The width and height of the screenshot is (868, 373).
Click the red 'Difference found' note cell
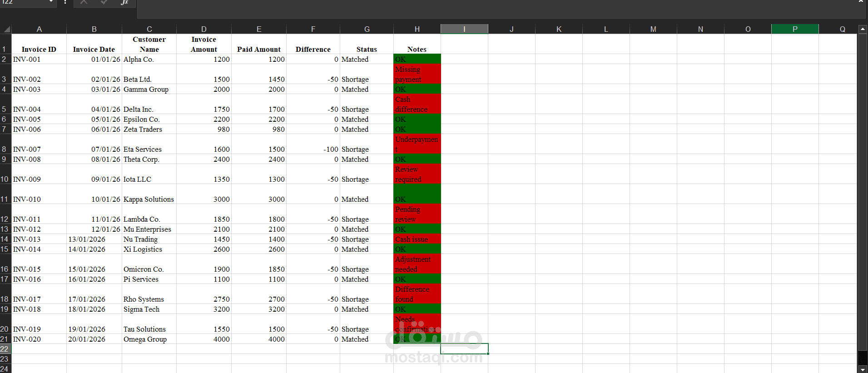pyautogui.click(x=417, y=294)
